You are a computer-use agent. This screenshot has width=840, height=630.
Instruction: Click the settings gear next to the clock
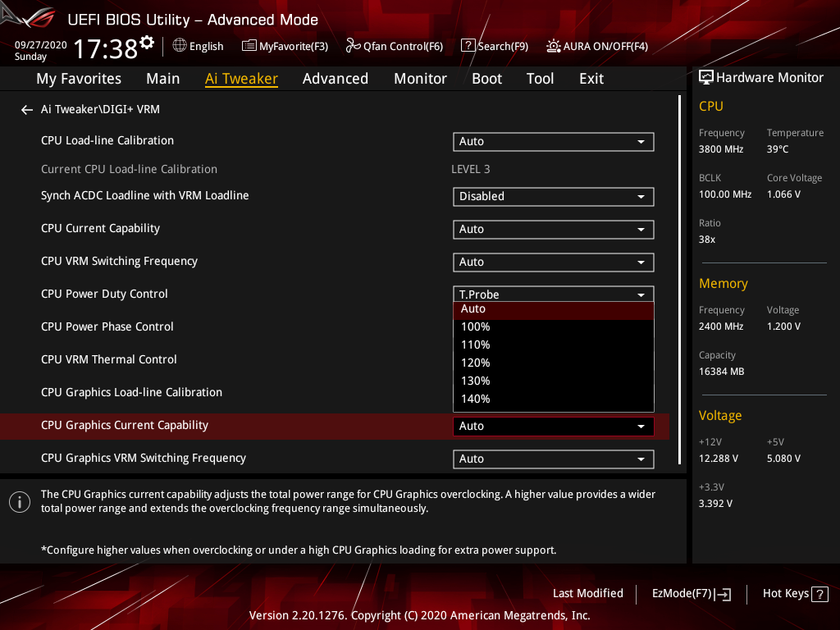pyautogui.click(x=147, y=42)
